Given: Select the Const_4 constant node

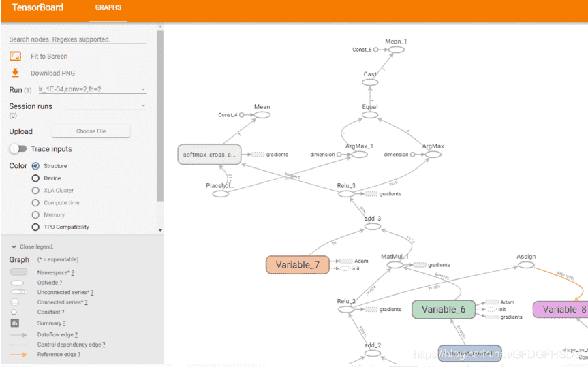Looking at the screenshot, I should point(241,115).
